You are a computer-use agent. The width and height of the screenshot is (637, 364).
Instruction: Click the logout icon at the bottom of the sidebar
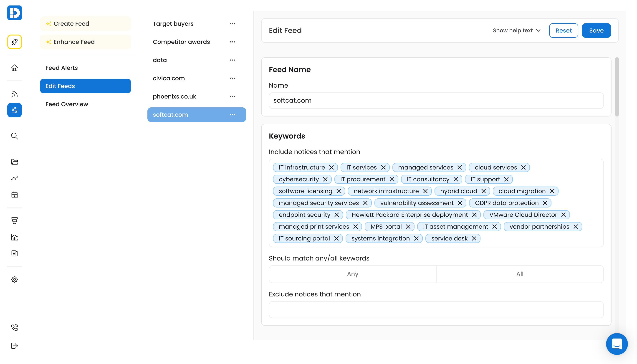point(15,346)
